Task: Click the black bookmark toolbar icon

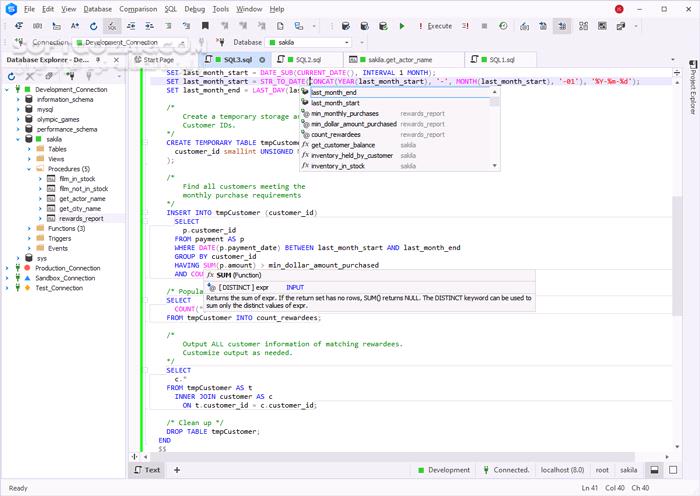Action: point(205,26)
